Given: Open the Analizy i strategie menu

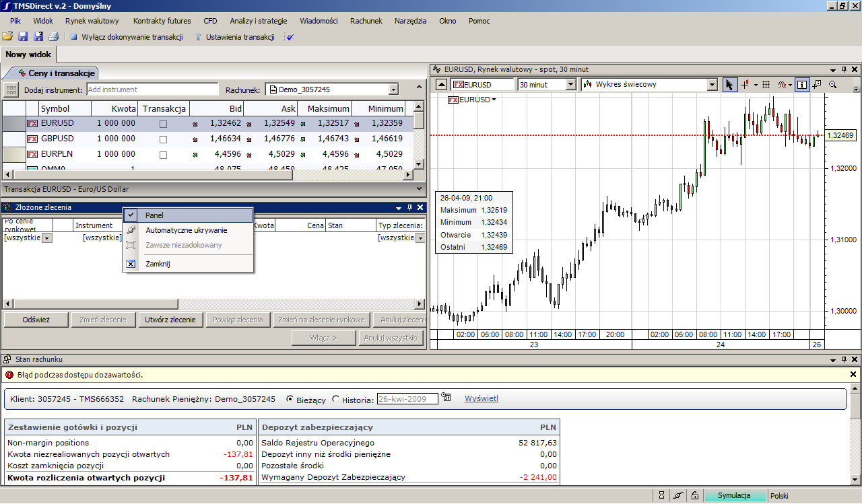Looking at the screenshot, I should (x=258, y=21).
